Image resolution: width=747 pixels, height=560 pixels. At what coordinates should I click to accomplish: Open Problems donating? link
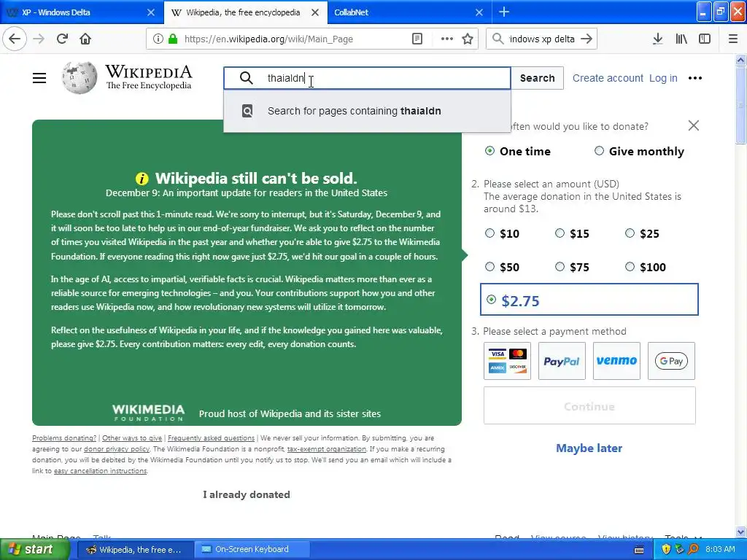point(64,437)
